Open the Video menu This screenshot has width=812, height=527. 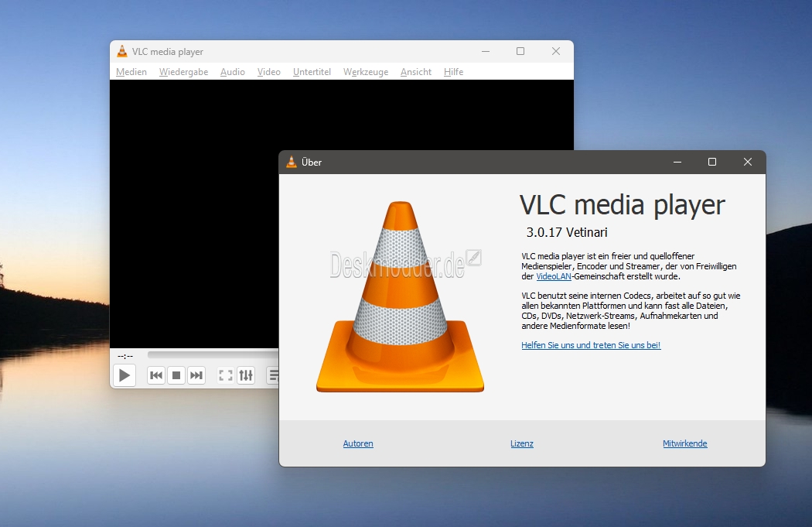pyautogui.click(x=269, y=72)
